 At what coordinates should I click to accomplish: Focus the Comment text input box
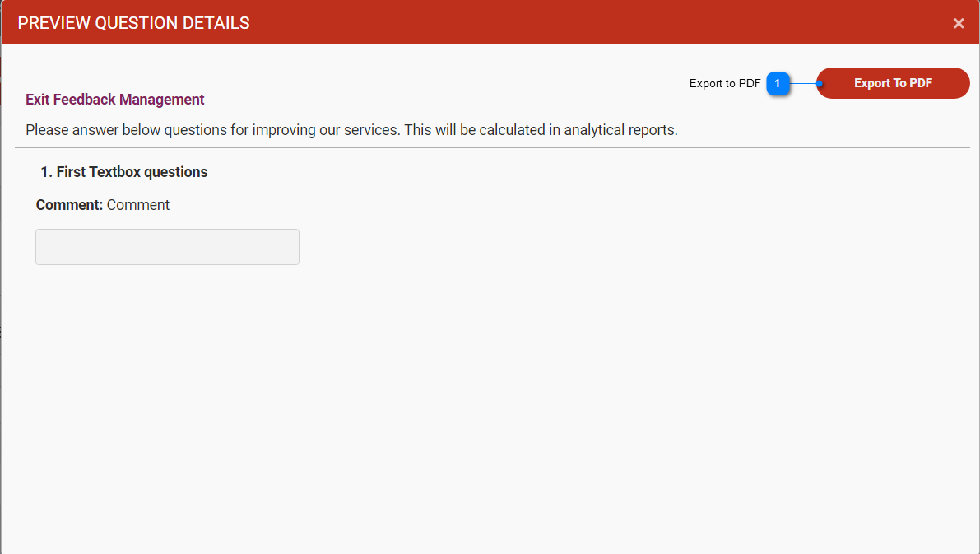[167, 247]
